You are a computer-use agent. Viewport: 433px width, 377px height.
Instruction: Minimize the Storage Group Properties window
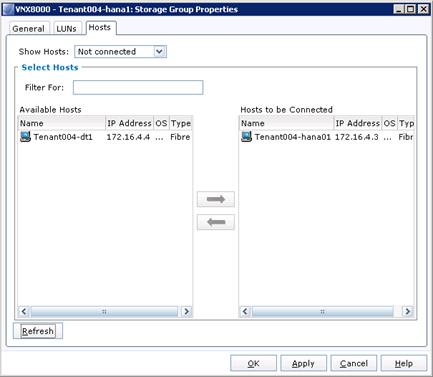click(x=399, y=9)
